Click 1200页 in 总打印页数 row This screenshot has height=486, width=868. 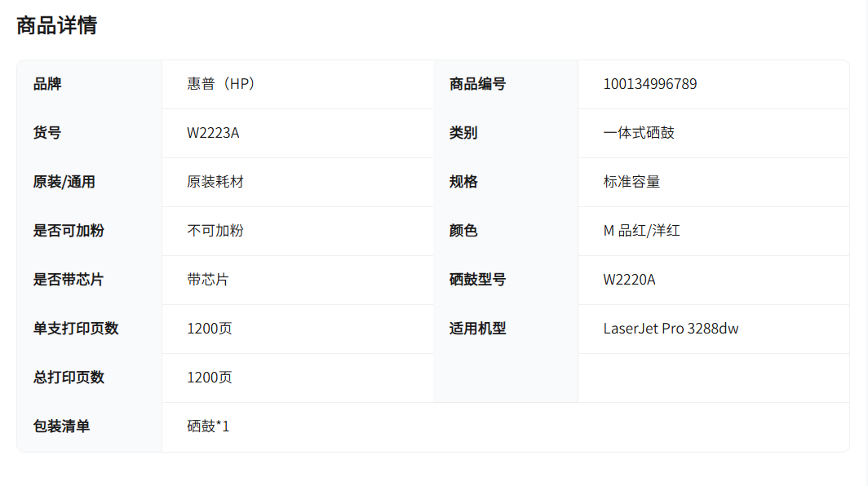[x=209, y=378]
